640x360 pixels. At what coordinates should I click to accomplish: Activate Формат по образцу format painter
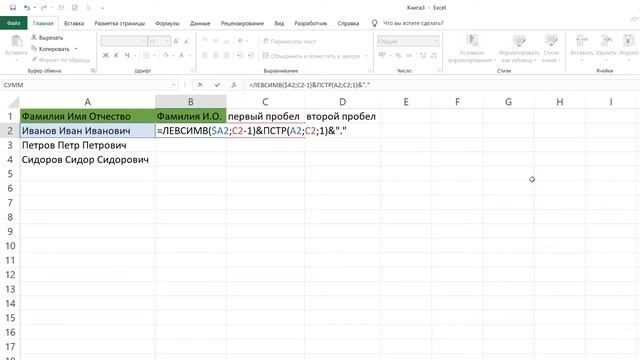tap(61, 60)
